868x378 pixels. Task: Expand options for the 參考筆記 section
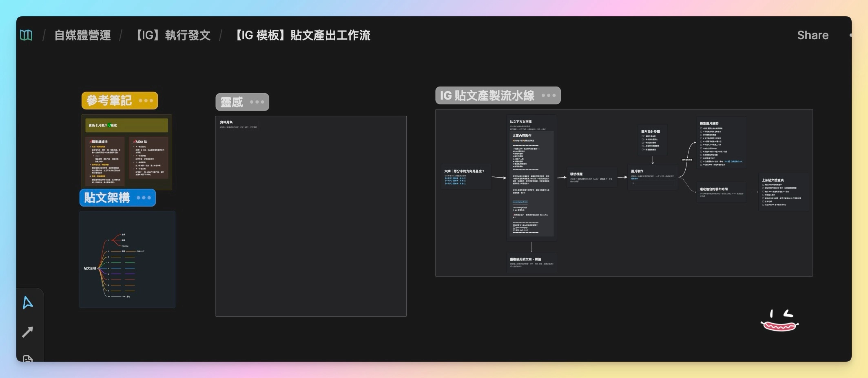click(146, 101)
